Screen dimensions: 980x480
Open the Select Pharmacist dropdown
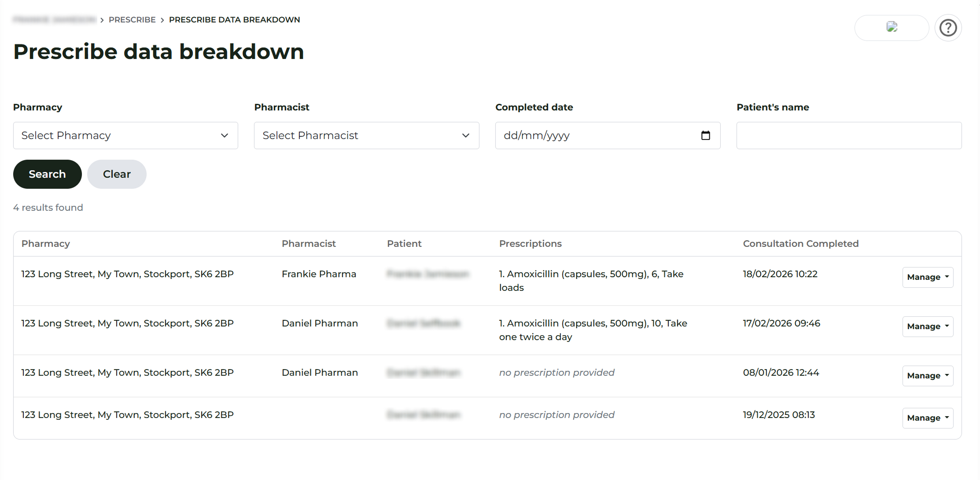pyautogui.click(x=366, y=136)
